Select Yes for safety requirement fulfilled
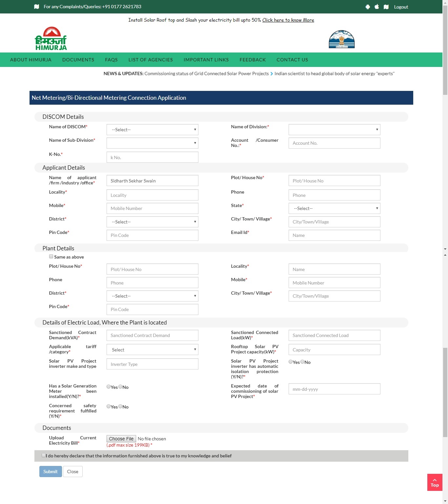The width and height of the screenshot is (448, 504). coord(109,407)
